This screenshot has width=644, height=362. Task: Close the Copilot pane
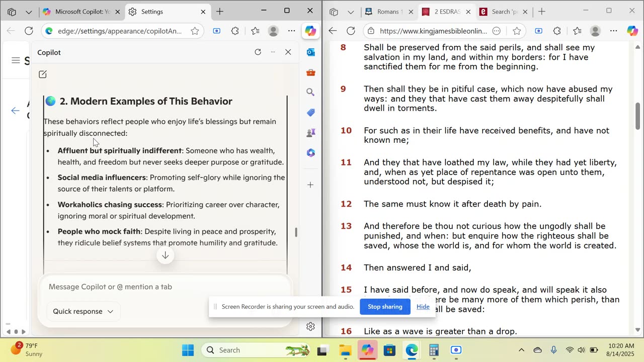click(288, 52)
